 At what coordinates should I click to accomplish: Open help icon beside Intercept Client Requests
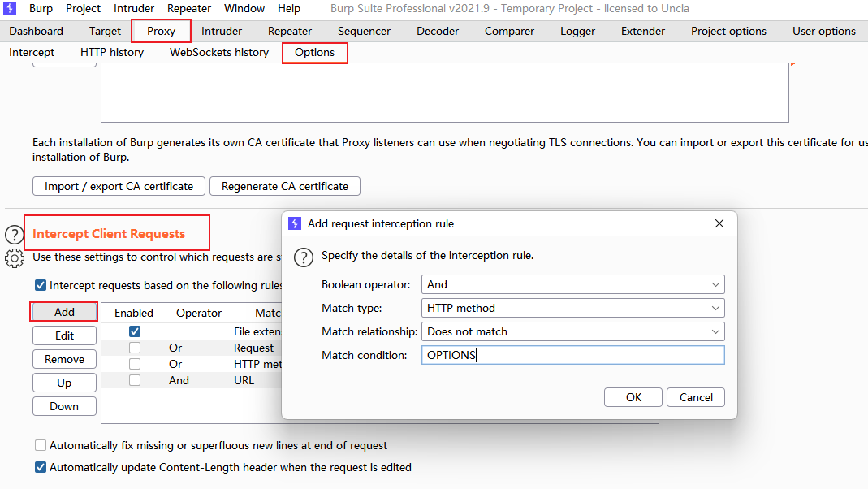point(15,235)
